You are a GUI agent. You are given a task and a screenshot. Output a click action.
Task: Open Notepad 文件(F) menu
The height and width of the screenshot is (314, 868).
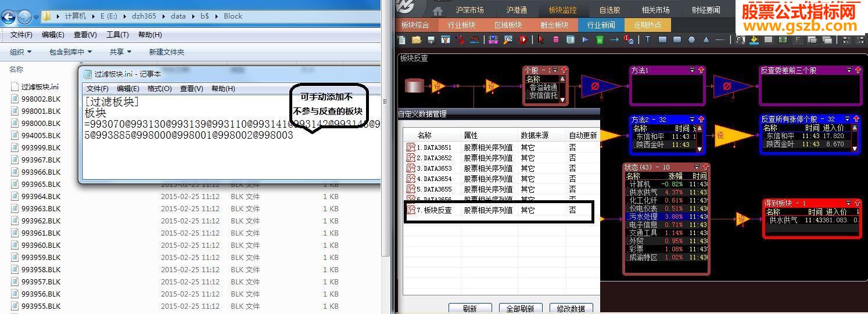pos(97,89)
